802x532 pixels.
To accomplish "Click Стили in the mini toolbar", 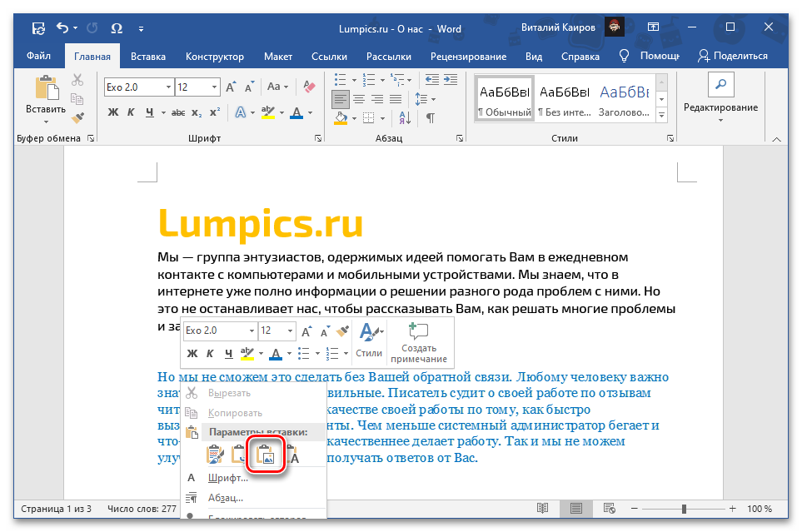I will (x=369, y=341).
